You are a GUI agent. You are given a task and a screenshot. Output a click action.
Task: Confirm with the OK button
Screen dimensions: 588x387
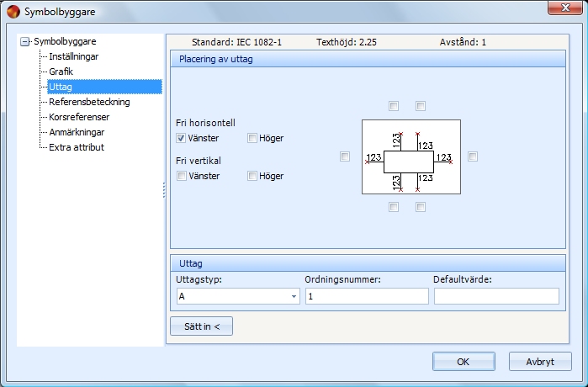(464, 362)
